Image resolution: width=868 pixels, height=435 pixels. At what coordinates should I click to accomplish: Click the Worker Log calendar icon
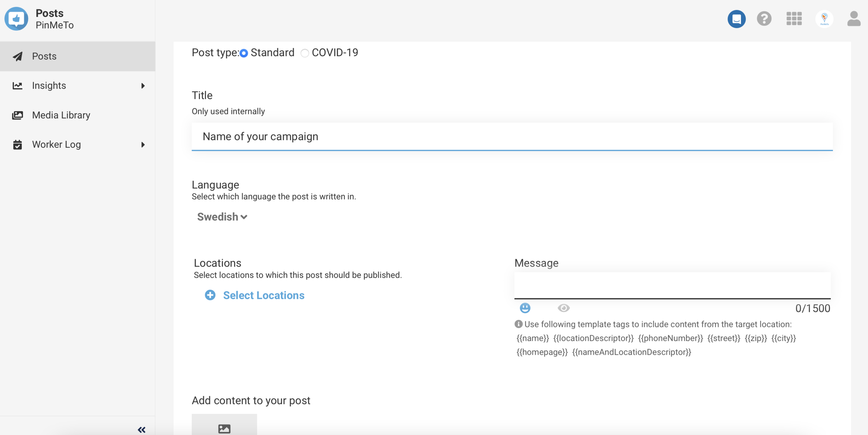[x=18, y=145]
